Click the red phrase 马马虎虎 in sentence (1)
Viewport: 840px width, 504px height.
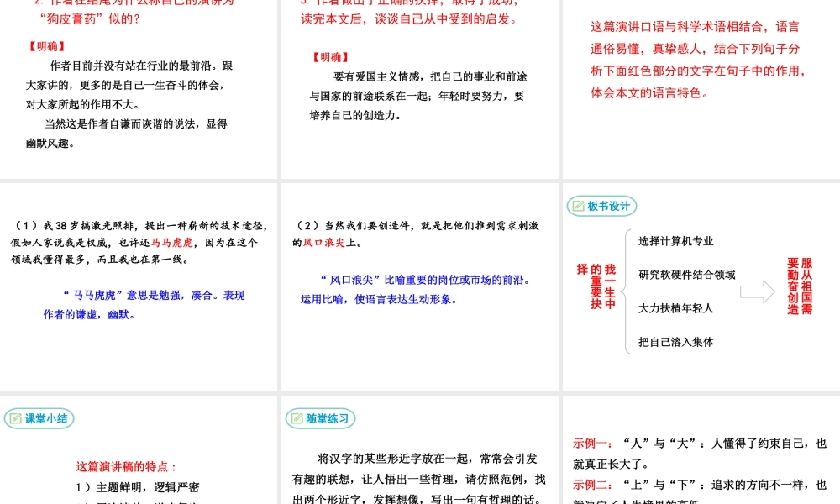coord(171,243)
